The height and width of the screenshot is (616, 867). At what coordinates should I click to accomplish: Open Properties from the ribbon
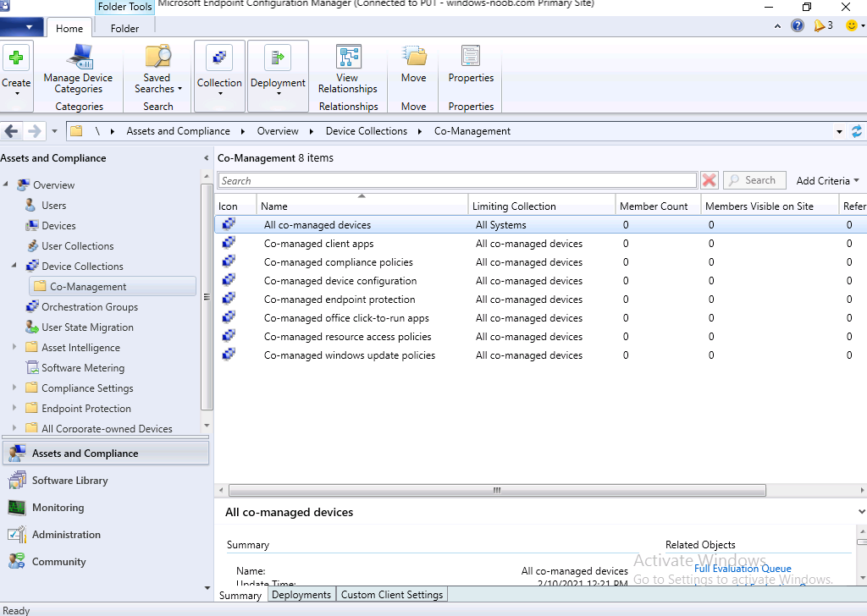coord(471,64)
